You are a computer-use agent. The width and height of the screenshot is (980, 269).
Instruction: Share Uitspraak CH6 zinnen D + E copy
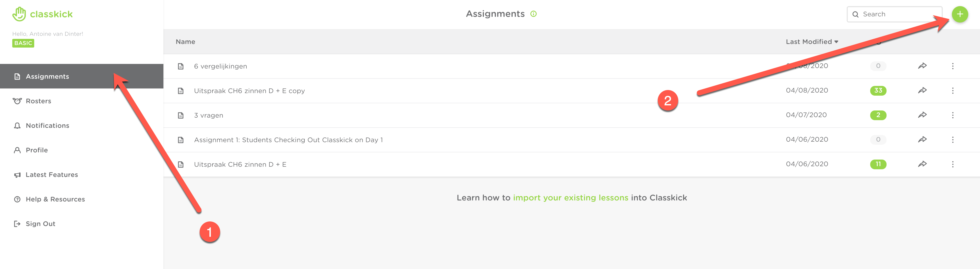[x=922, y=91]
